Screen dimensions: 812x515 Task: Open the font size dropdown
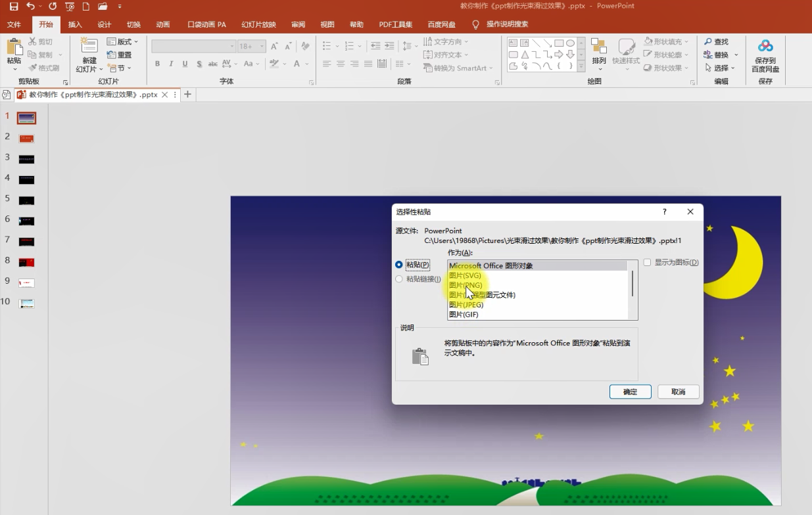(262, 47)
